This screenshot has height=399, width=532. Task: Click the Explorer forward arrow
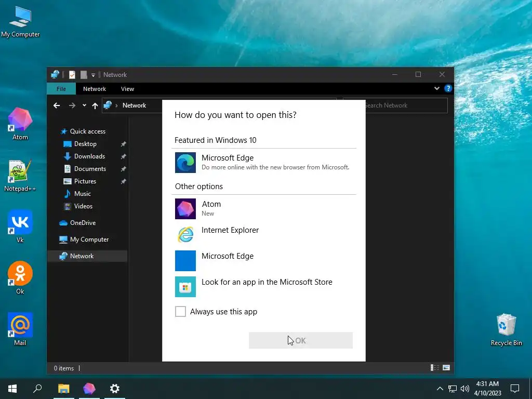click(72, 105)
